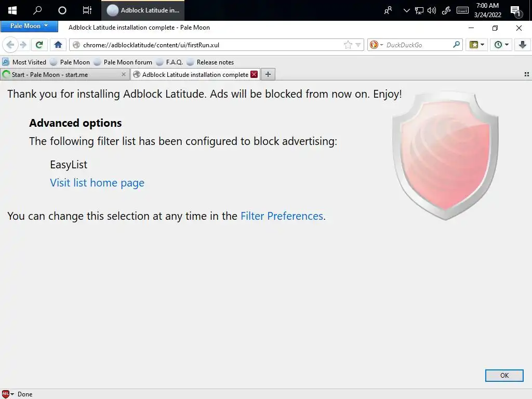Screen dimensions: 532x399
Task: Bookmark this page with the star icon
Action: coord(348,45)
